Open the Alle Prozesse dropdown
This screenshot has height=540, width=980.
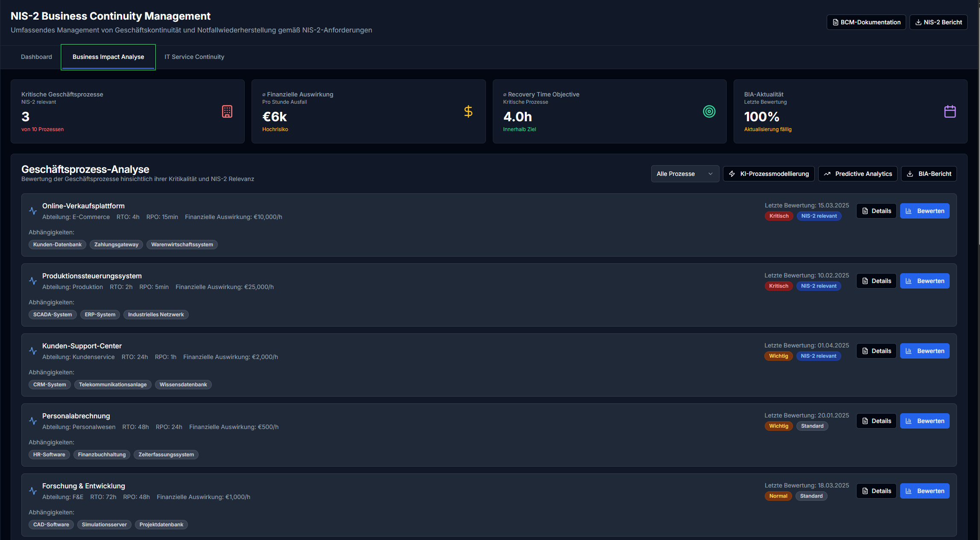click(685, 174)
